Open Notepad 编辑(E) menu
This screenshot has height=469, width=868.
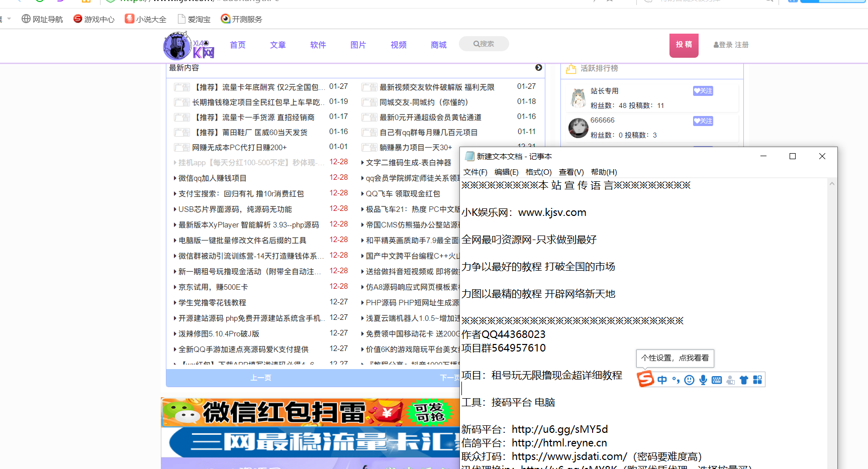tap(507, 172)
